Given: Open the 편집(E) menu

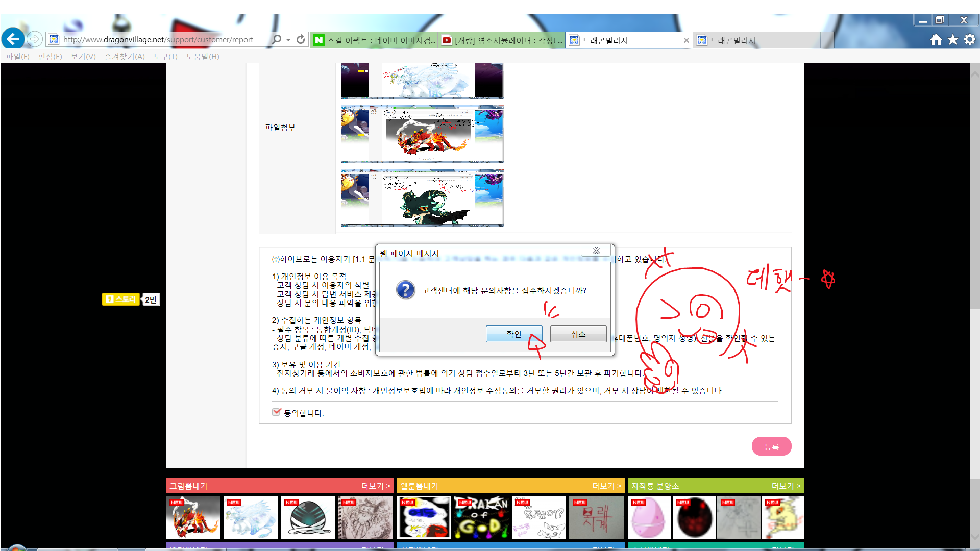Looking at the screenshot, I should coord(50,56).
